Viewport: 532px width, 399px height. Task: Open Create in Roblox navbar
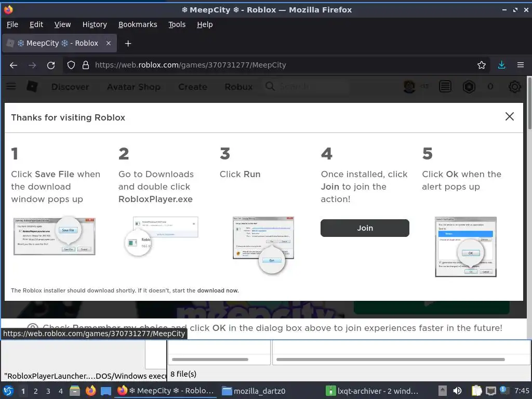tap(193, 87)
